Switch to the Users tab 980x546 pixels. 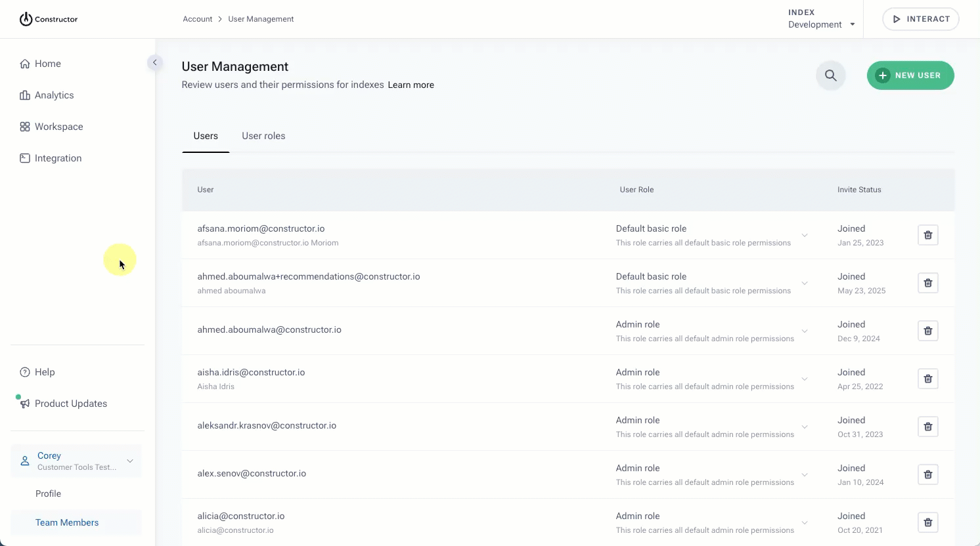pos(206,136)
